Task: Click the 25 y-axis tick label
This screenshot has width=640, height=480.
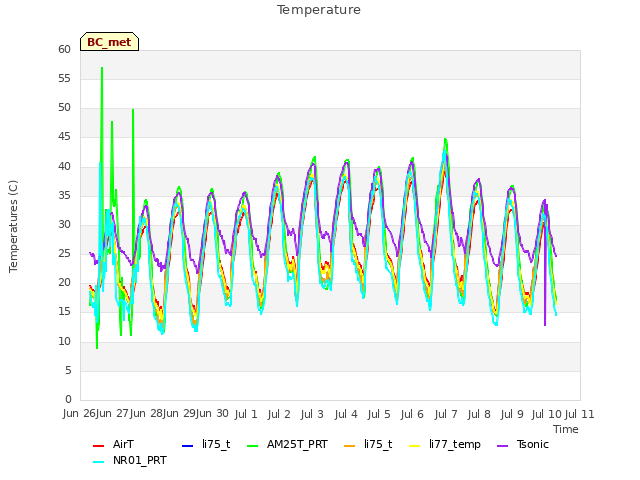Action: (64, 253)
